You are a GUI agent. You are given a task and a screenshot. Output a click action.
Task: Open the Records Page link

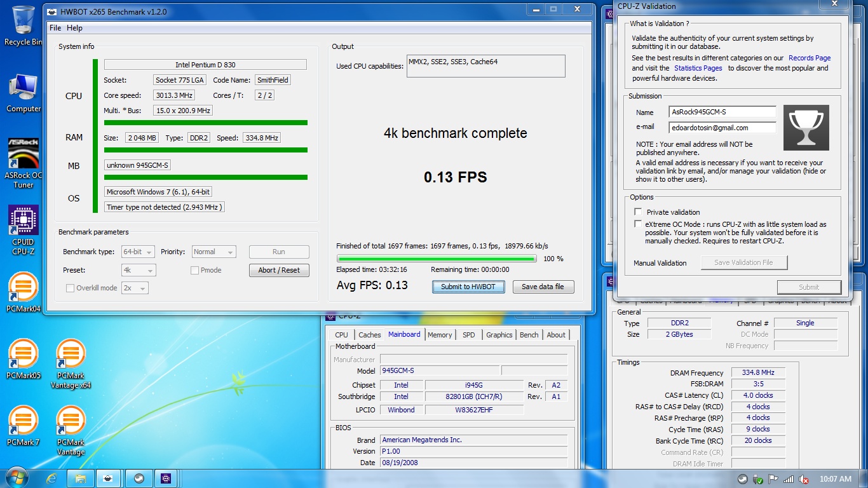810,58
